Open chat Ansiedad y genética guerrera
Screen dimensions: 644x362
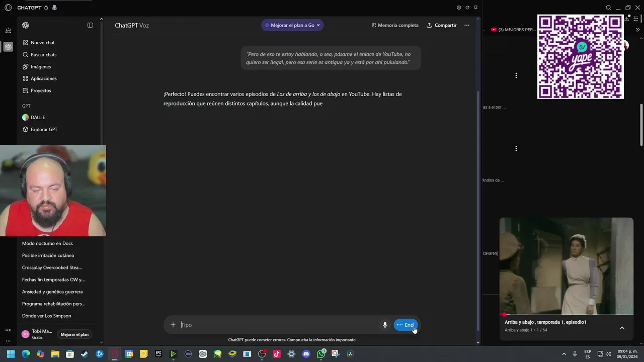point(52,292)
